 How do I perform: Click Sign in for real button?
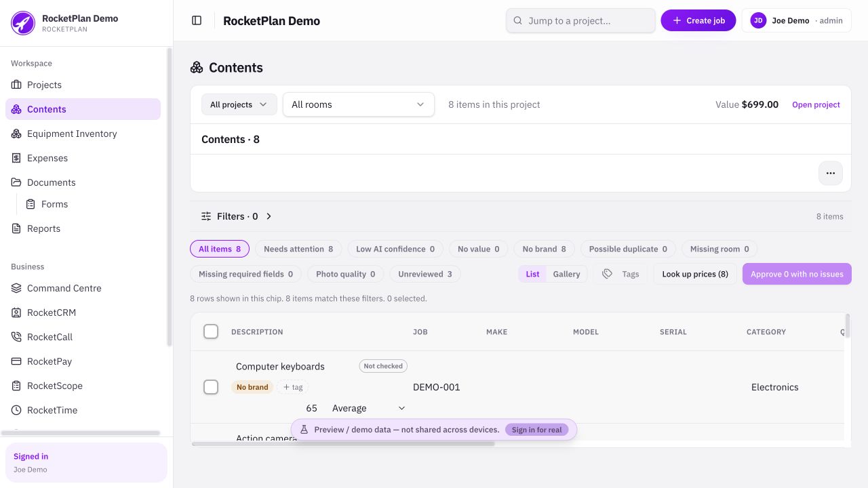[536, 430]
